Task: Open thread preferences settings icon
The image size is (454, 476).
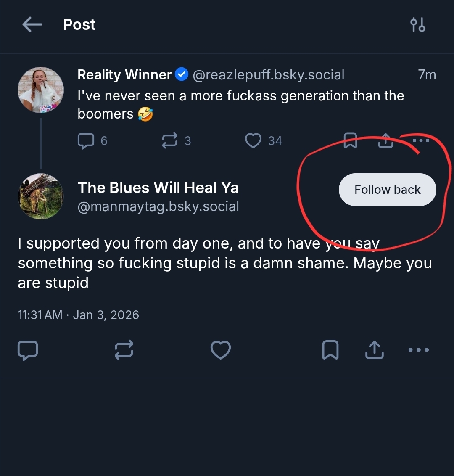Action: (417, 25)
